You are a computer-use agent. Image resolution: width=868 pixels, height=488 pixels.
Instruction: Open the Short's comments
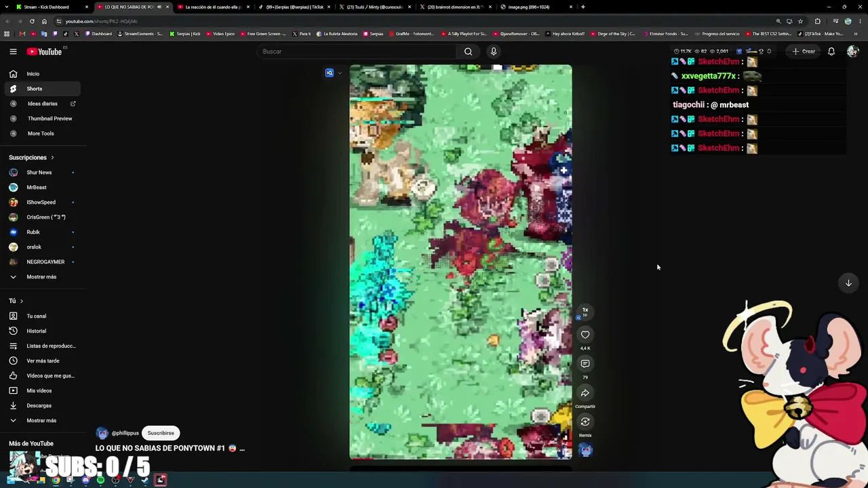tap(585, 364)
